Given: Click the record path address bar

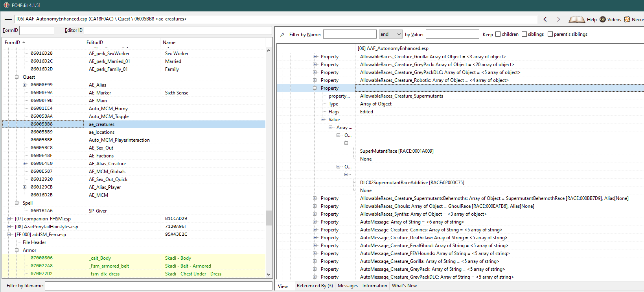Looking at the screenshot, I should point(276,19).
